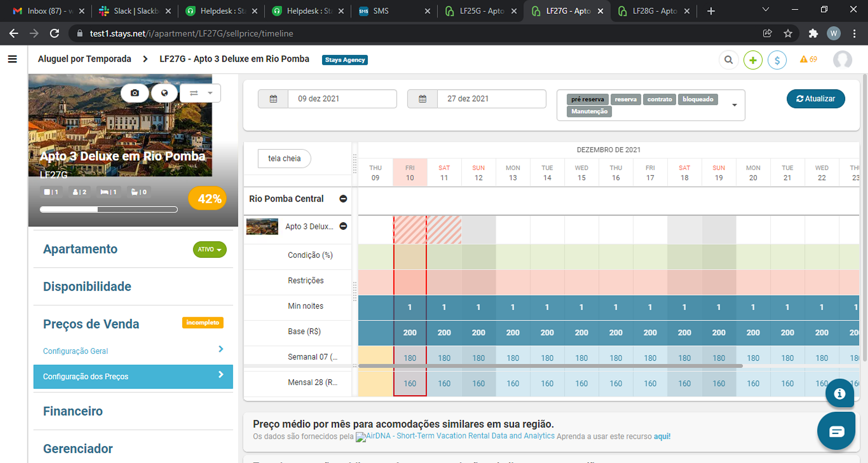The image size is (868, 463).
Task: Click the globe icon on apartment image
Action: pyautogui.click(x=164, y=93)
